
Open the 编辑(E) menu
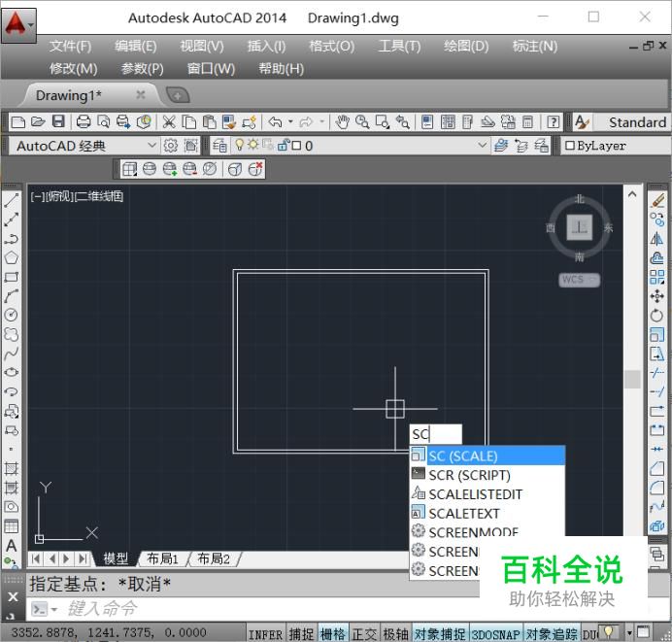click(135, 46)
